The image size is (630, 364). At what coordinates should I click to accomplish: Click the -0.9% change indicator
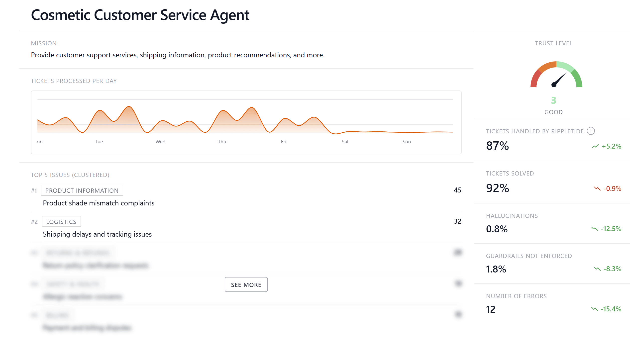click(x=612, y=188)
